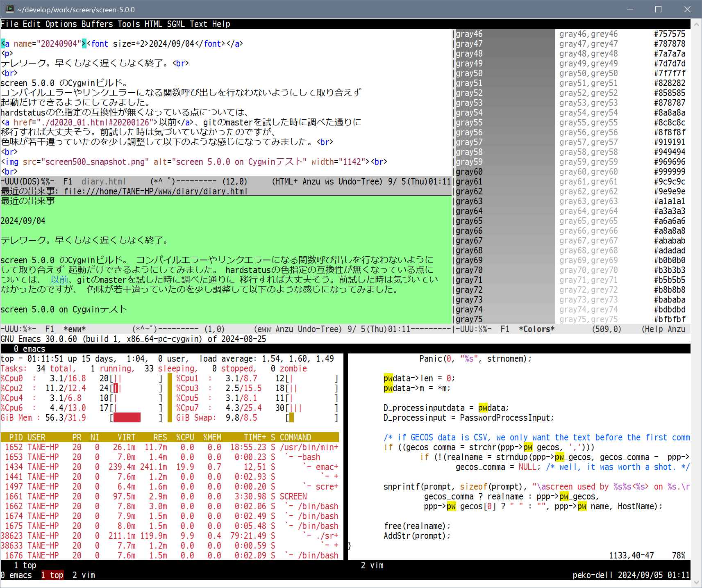Follow the 以前 link in eww buffer
This screenshot has width=702, height=588.
pos(59,280)
